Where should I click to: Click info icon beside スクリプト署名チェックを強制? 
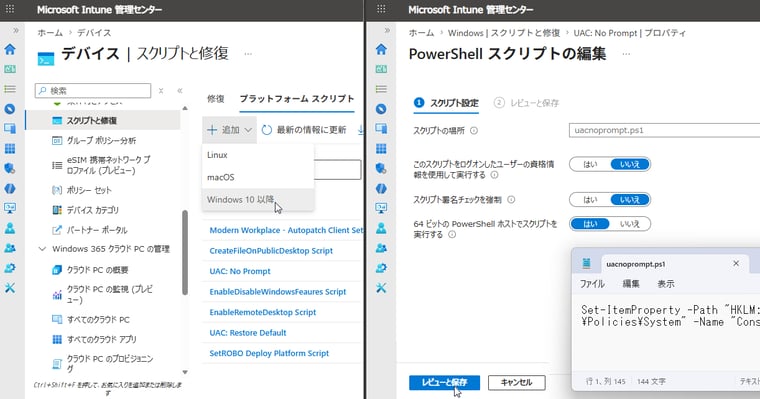coord(511,199)
